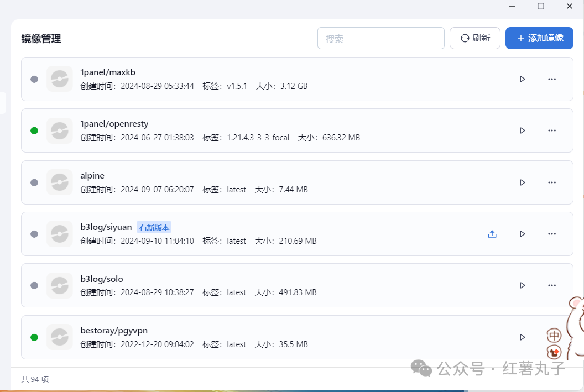Run the bestoray/pgyvpn image
Viewport: 584px width, 392px height.
pos(522,337)
